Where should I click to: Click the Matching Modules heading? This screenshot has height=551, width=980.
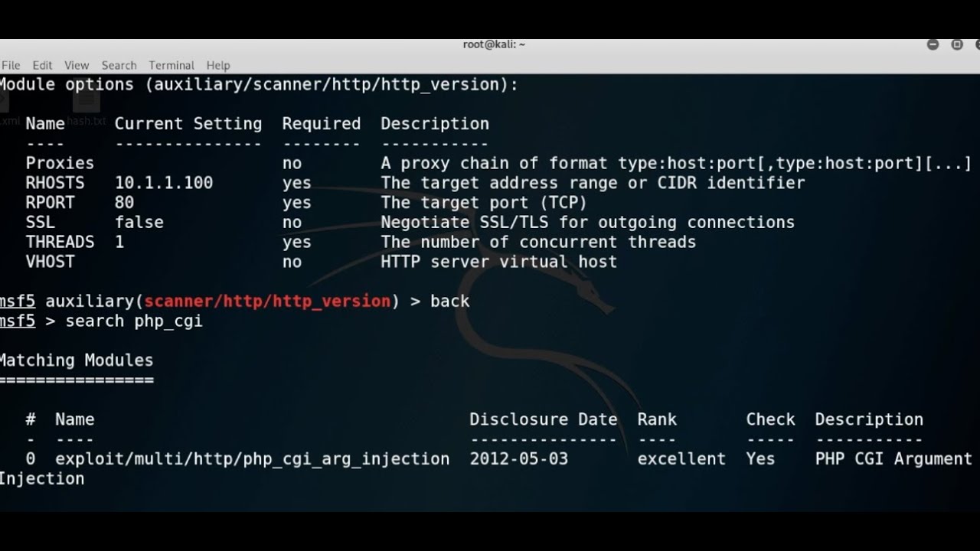pos(76,360)
